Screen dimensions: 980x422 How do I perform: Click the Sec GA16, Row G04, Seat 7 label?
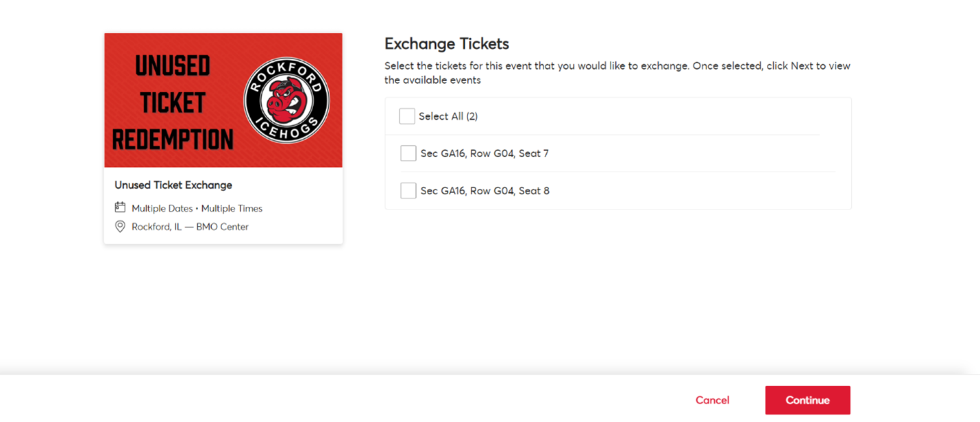[484, 154]
